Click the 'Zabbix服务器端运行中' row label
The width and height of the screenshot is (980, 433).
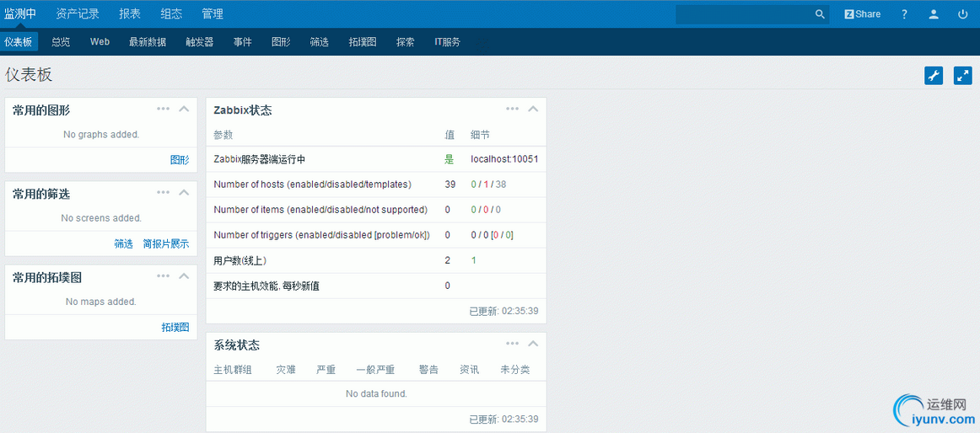[x=260, y=159]
